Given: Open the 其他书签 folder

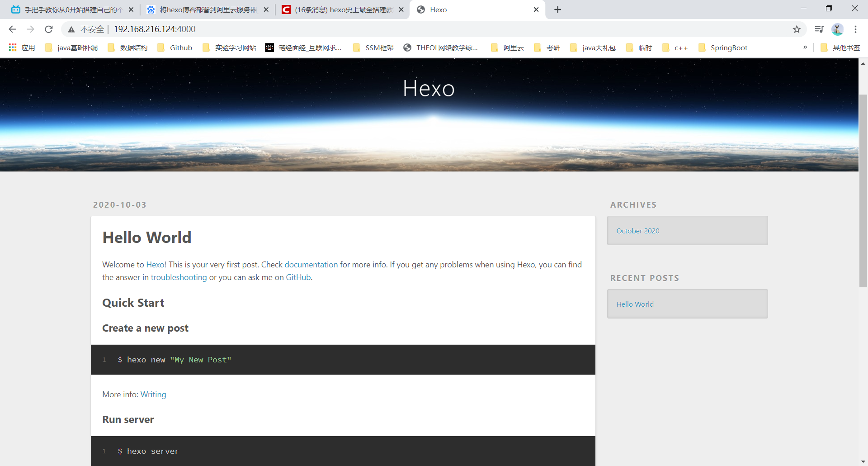Looking at the screenshot, I should point(840,48).
